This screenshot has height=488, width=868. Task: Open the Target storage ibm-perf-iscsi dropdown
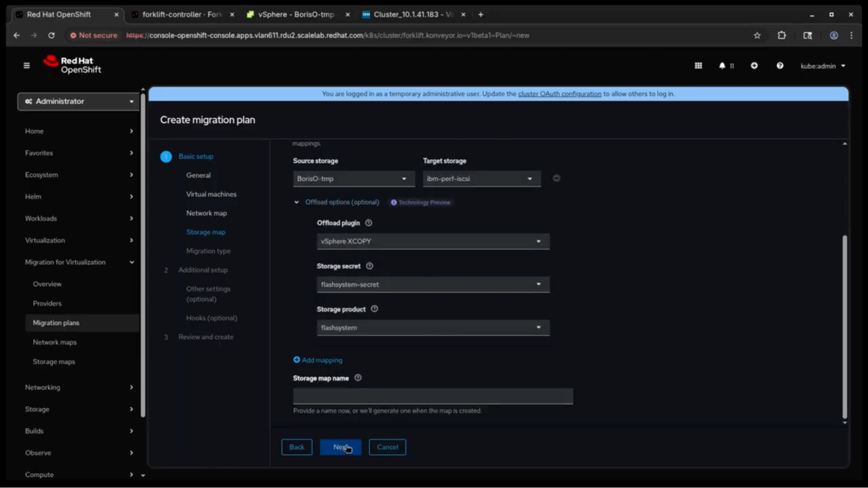pos(482,179)
